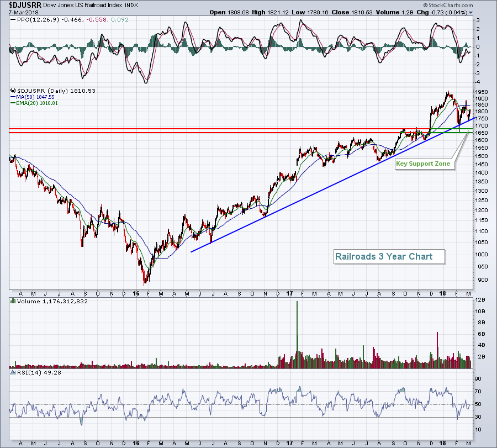Click the High 1821.12 value

pyautogui.click(x=271, y=12)
